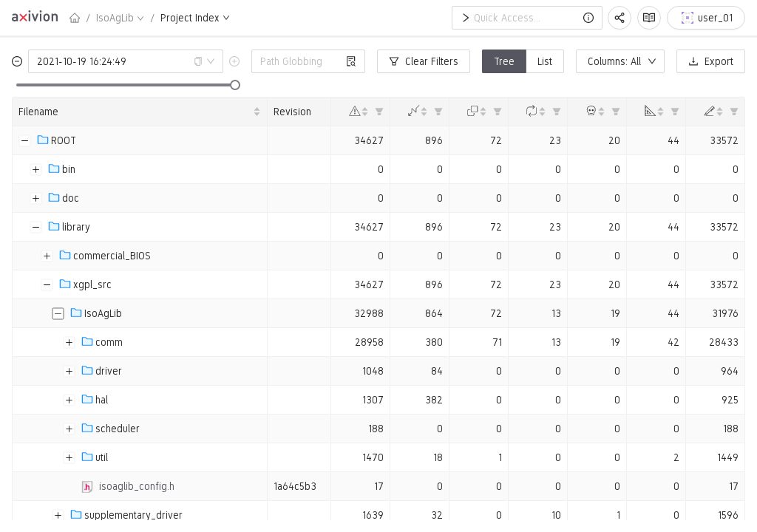
Task: Filter the clones column
Action: [x=498, y=112]
